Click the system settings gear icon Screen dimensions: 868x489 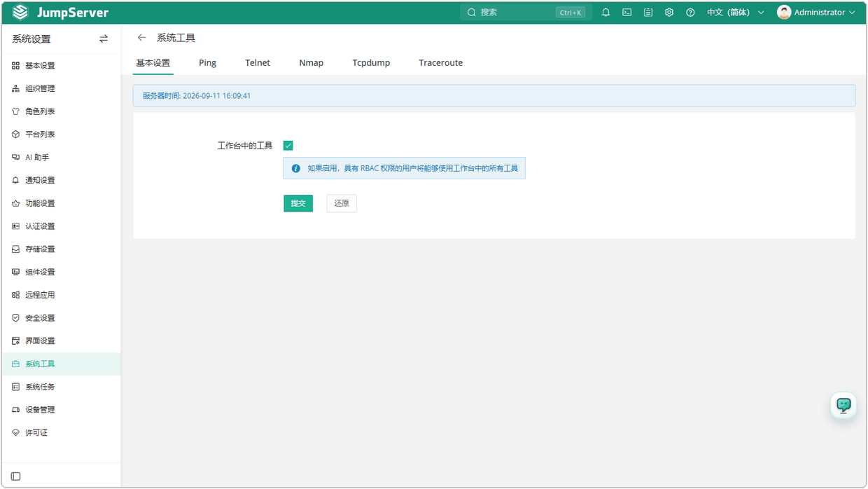[669, 13]
